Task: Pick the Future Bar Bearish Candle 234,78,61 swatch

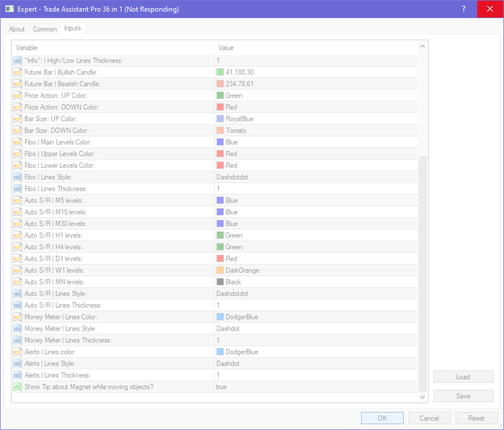Action: point(220,84)
